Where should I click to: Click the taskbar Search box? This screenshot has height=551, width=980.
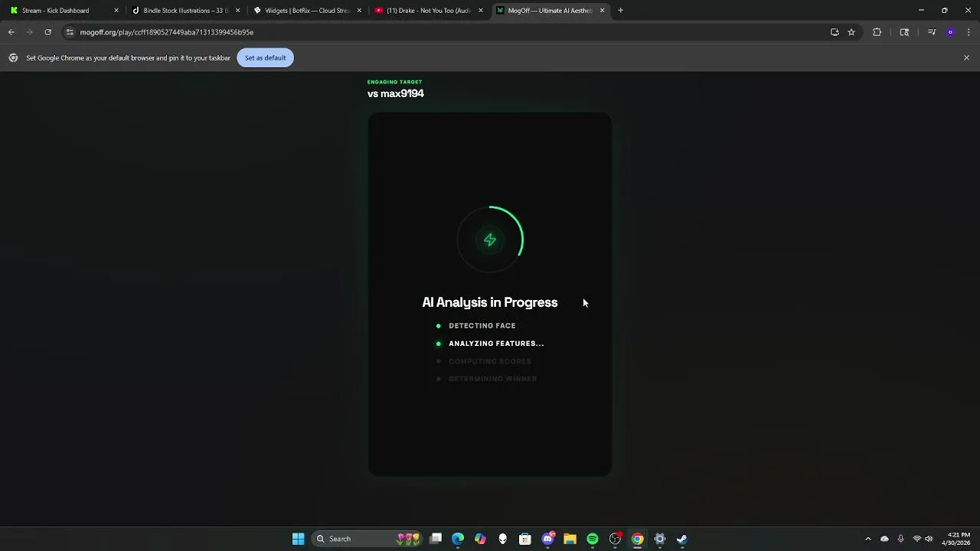(367, 539)
